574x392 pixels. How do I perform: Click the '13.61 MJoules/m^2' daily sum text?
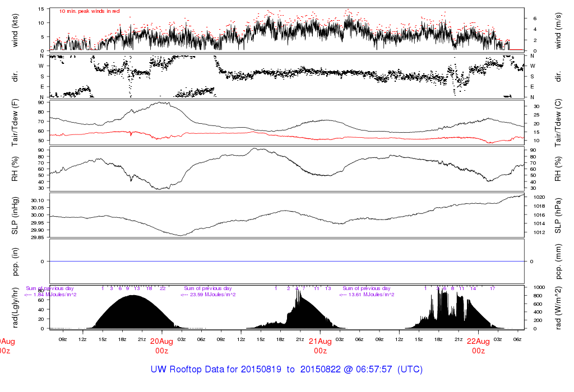point(372,295)
